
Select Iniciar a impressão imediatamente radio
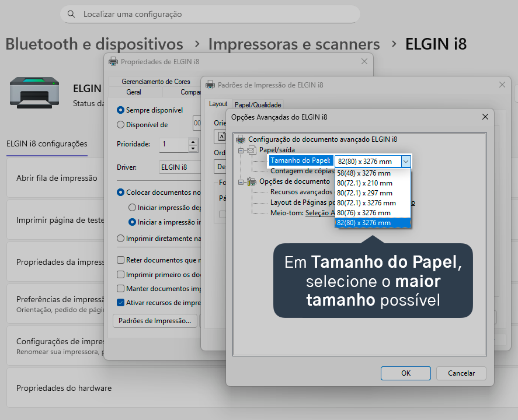132,222
